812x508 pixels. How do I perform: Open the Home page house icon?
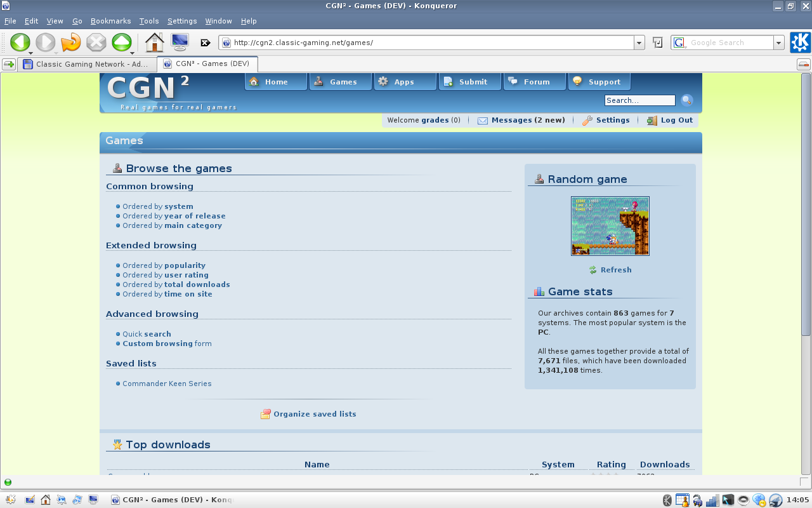(x=154, y=43)
